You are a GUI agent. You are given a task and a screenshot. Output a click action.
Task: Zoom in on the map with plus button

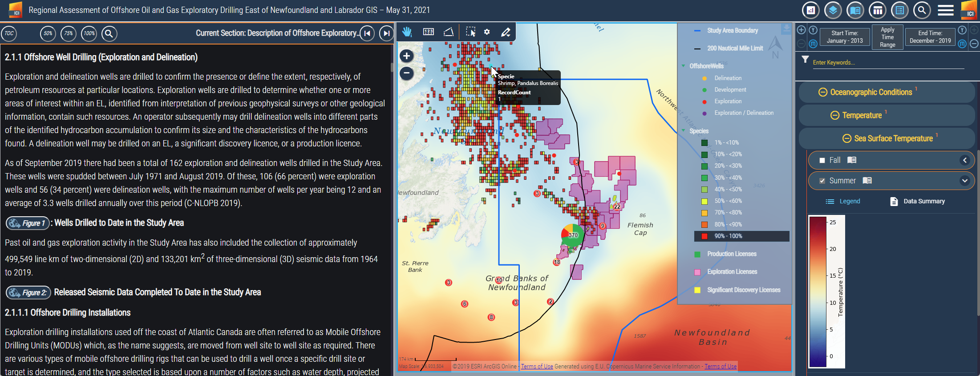[x=406, y=56]
